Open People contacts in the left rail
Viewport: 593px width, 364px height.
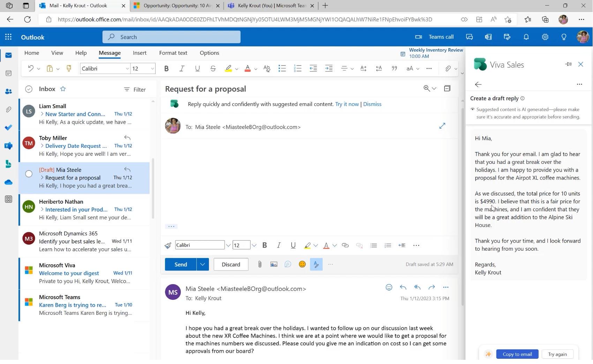(8, 91)
